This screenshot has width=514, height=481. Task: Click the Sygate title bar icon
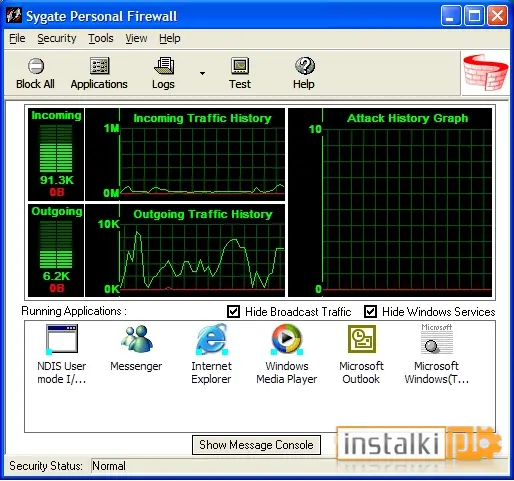(14, 15)
